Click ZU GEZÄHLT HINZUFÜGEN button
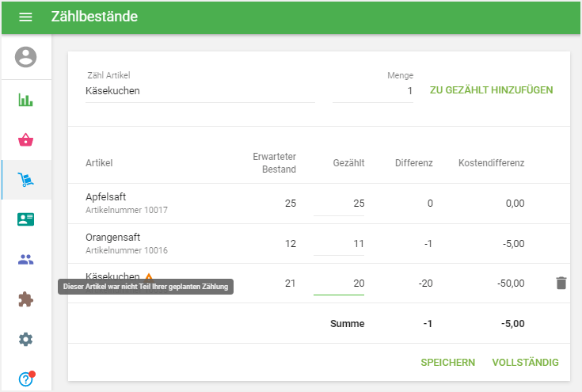The width and height of the screenshot is (582, 392). (491, 90)
